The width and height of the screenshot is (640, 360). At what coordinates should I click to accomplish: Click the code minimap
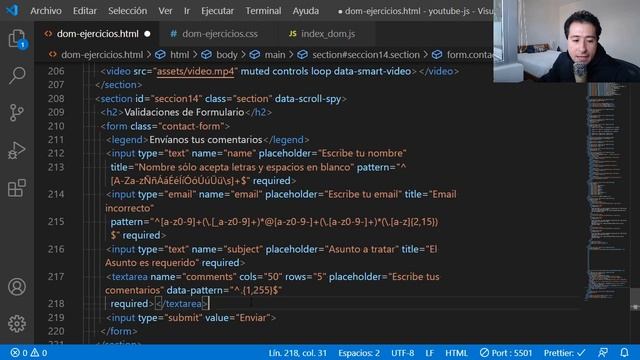607,192
